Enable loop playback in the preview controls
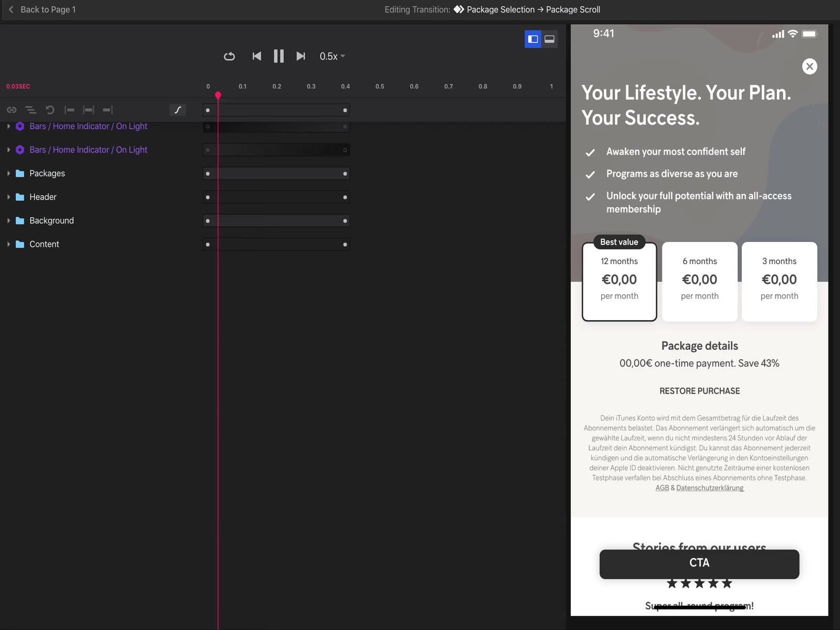 pos(229,56)
